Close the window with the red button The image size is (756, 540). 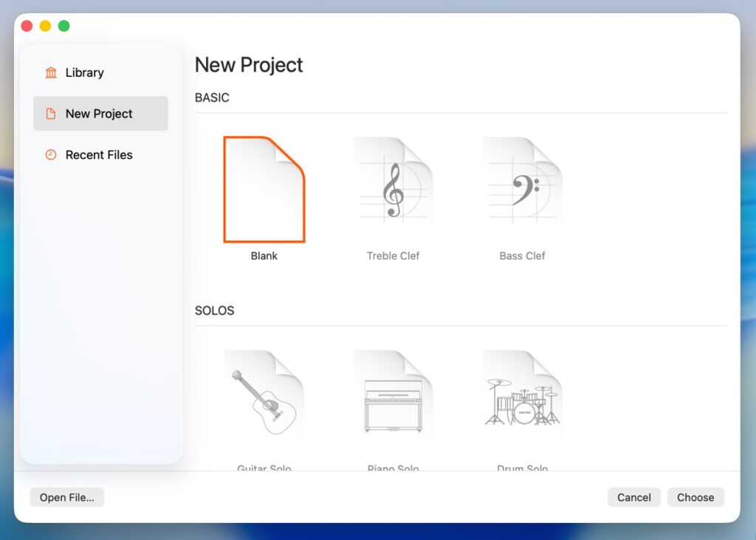27,26
